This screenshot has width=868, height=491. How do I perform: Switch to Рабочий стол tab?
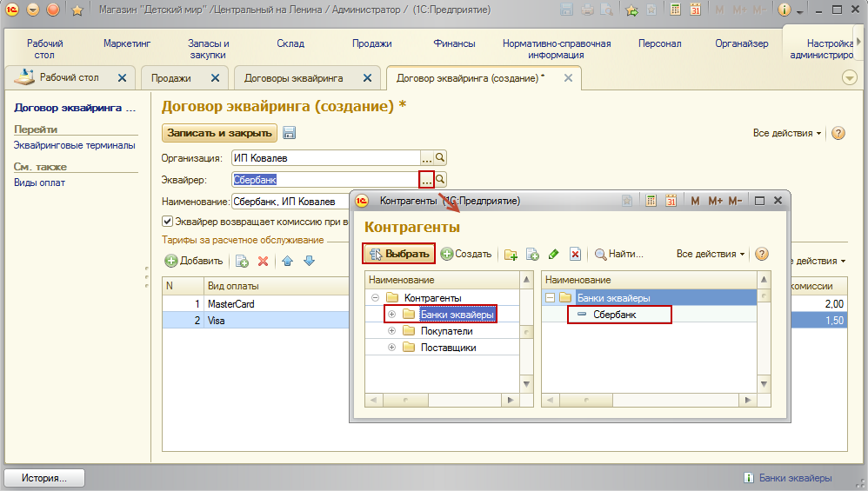click(70, 77)
